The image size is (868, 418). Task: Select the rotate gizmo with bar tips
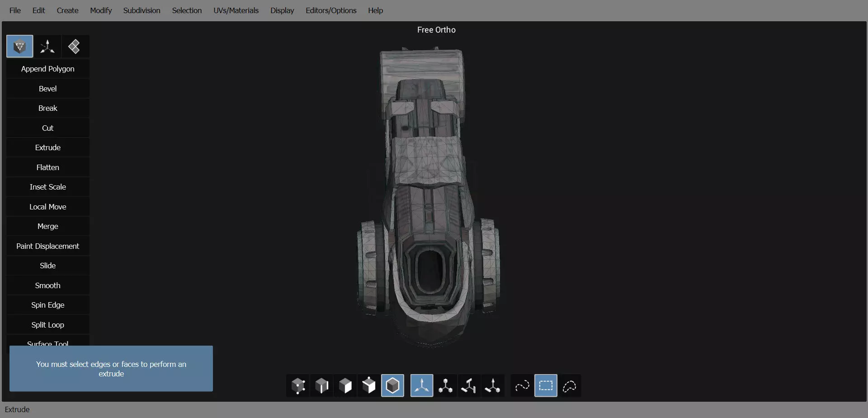[x=469, y=386]
